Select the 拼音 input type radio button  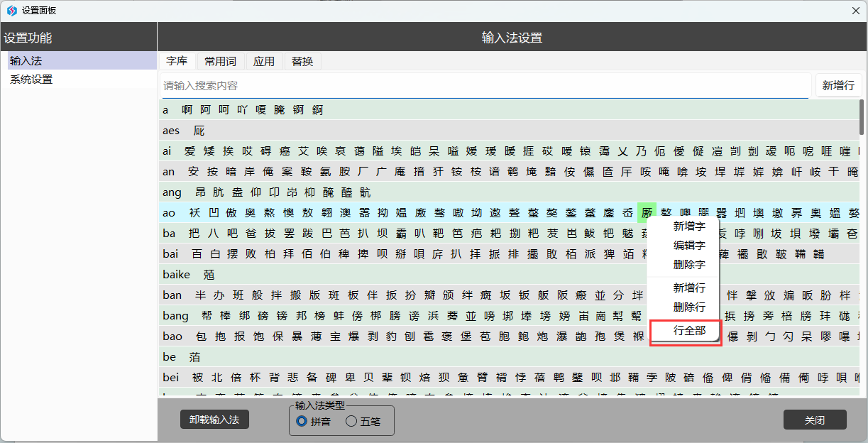pyautogui.click(x=302, y=421)
